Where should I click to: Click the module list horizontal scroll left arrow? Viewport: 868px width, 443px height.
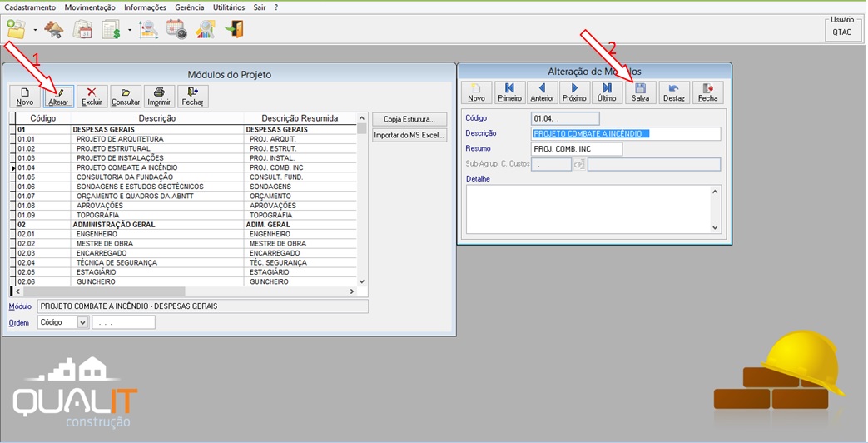pos(18,291)
